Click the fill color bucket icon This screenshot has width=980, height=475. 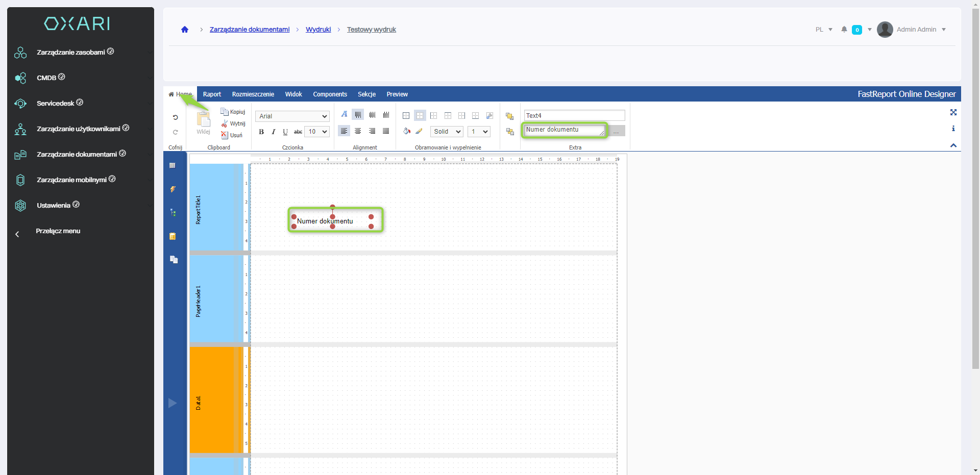(406, 131)
